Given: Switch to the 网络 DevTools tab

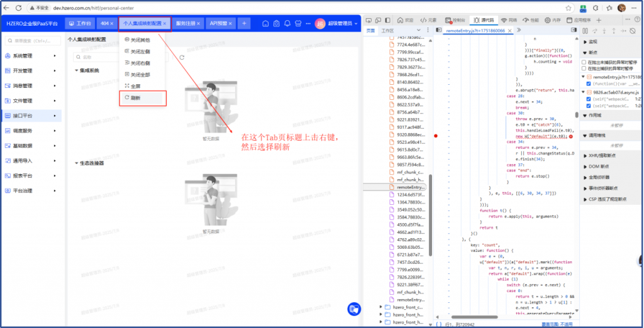Looking at the screenshot, I should click(x=509, y=20).
